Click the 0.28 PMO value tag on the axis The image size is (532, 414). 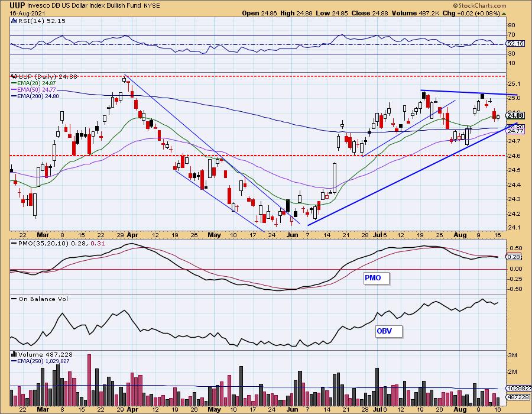[x=515, y=257]
